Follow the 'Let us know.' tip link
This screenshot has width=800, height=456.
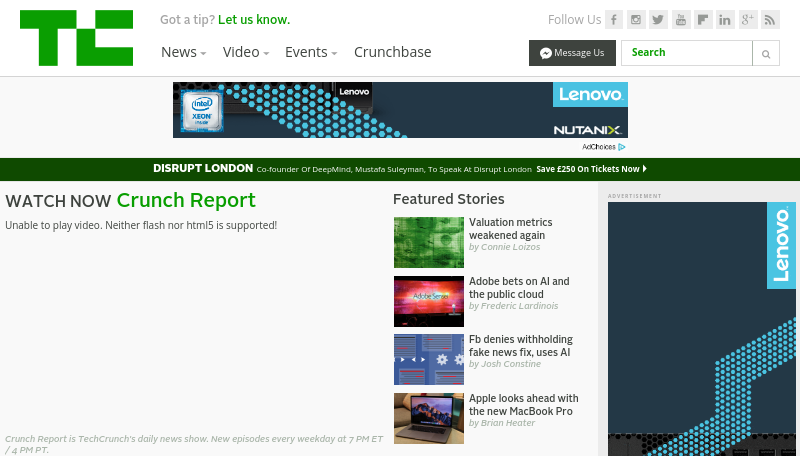[x=254, y=20]
